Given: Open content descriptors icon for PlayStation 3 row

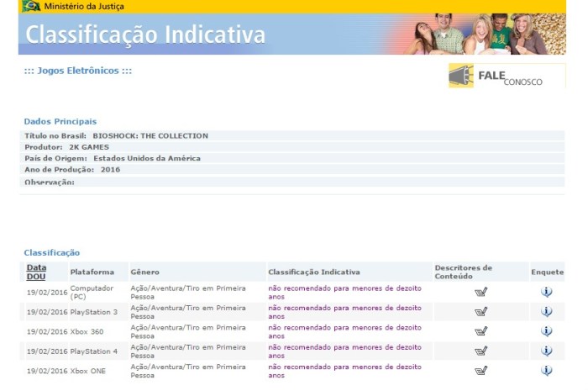Looking at the screenshot, I should 480,311.
